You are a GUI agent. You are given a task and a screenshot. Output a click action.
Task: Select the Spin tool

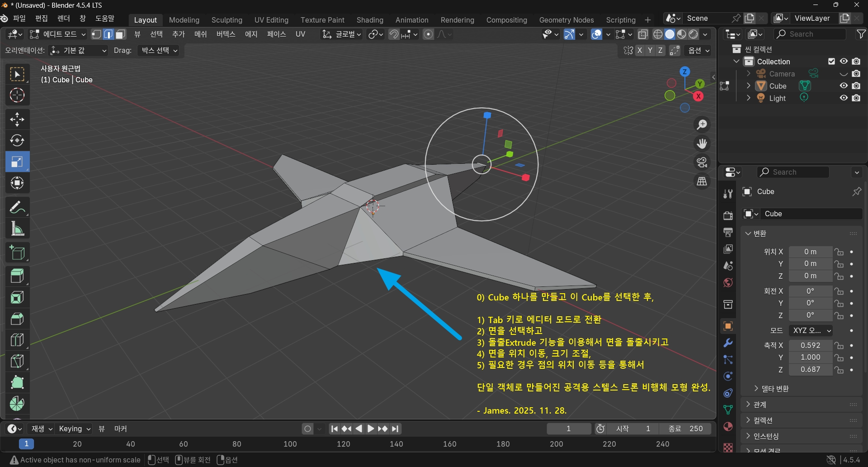17,404
